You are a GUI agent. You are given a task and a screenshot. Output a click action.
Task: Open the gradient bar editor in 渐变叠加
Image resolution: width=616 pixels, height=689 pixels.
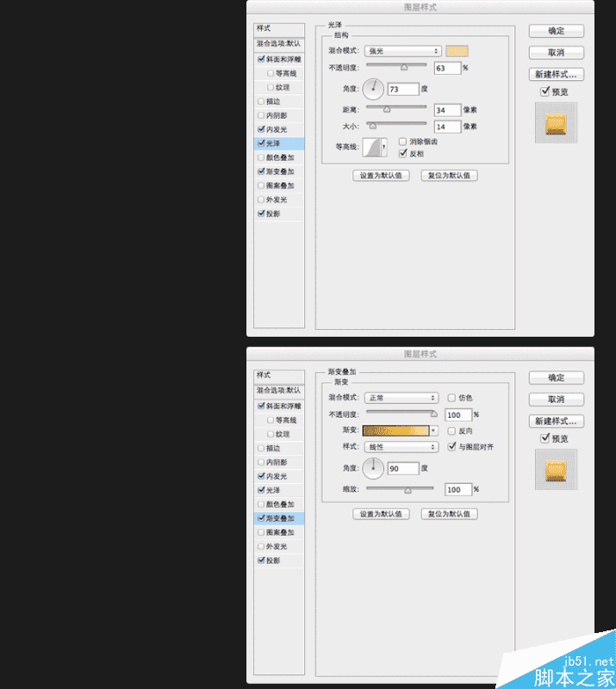pos(395,431)
